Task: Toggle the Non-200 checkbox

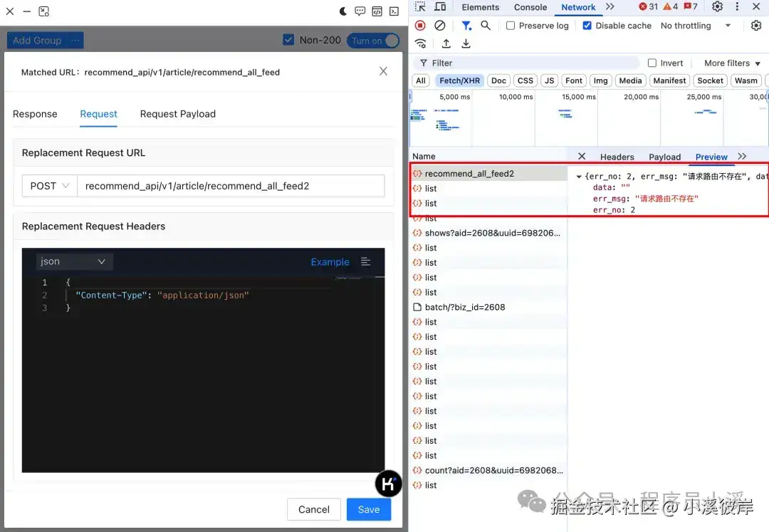Action: (x=288, y=40)
